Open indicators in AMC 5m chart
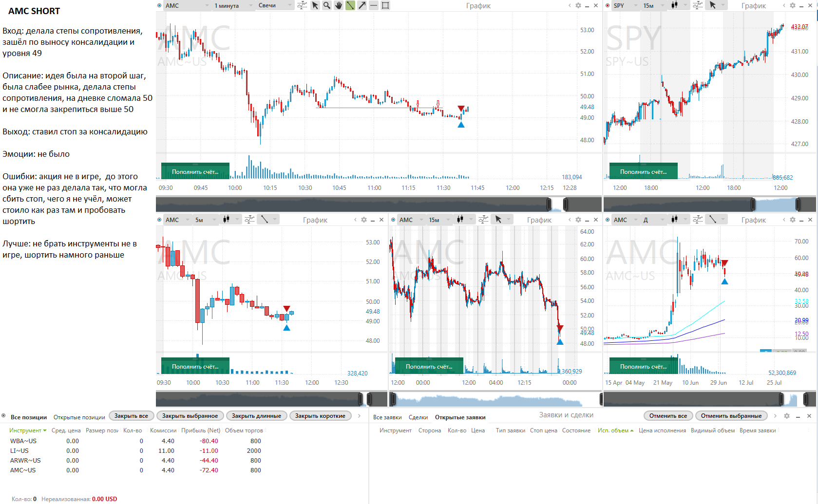The height and width of the screenshot is (504, 818). (249, 220)
